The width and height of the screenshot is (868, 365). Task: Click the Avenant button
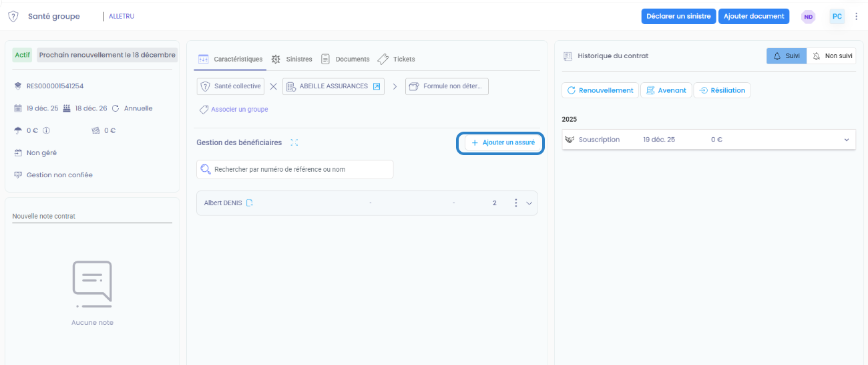tap(666, 90)
